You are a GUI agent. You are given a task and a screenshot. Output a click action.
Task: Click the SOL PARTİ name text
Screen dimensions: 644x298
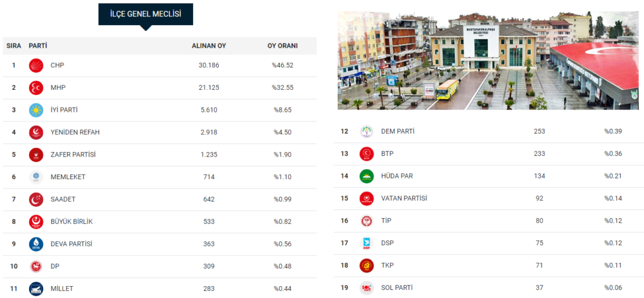tap(397, 288)
